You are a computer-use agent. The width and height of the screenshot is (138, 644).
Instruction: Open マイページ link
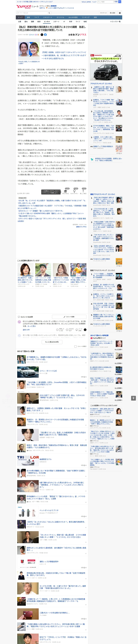click(103, 13)
